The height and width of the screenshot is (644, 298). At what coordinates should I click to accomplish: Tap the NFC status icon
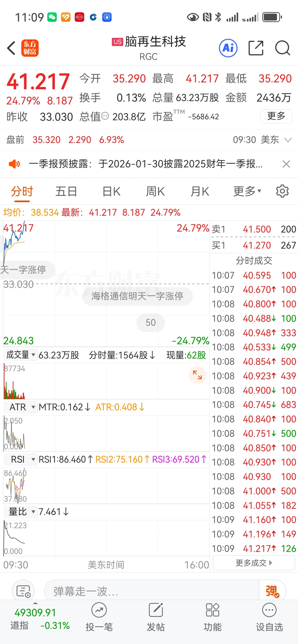[x=207, y=17]
